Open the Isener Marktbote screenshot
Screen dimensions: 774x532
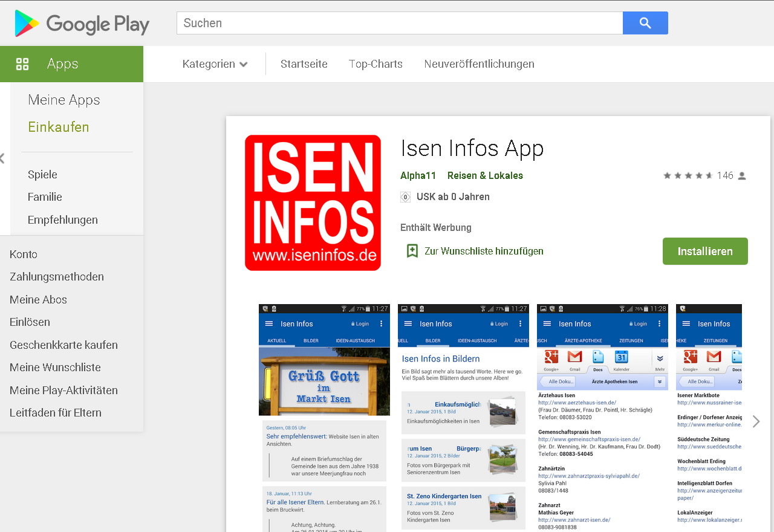click(x=709, y=418)
